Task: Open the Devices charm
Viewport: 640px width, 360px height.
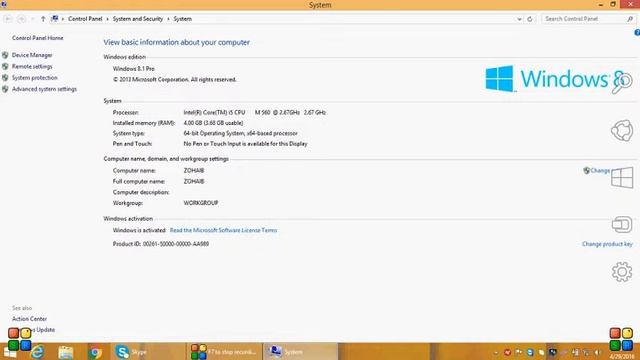Action: click(622, 224)
